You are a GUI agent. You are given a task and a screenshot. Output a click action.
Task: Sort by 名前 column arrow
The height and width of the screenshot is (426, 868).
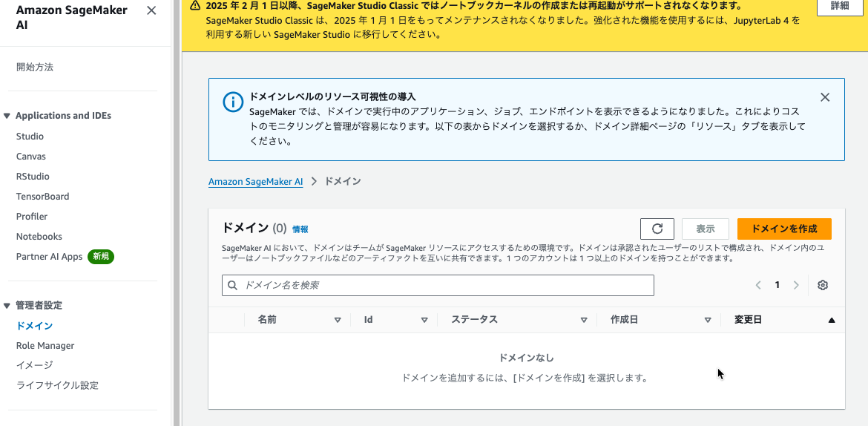point(338,320)
